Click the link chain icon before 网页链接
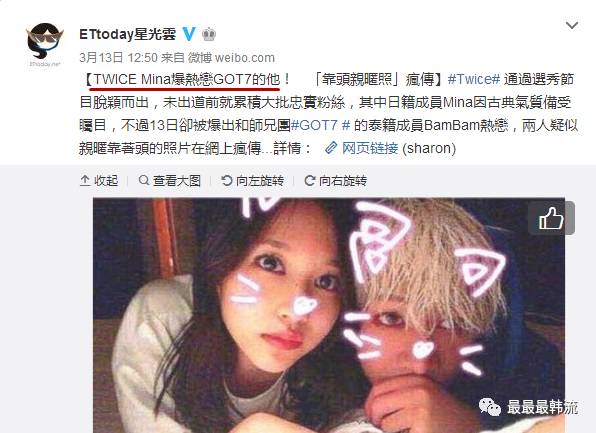The width and height of the screenshot is (596, 433). point(331,148)
